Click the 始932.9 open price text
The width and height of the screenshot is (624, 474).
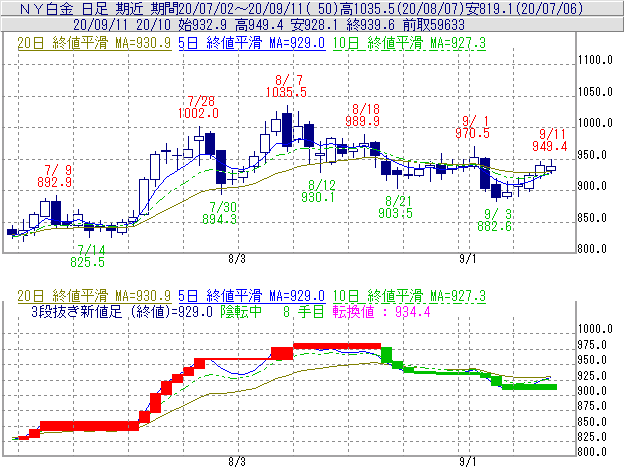pos(202,25)
